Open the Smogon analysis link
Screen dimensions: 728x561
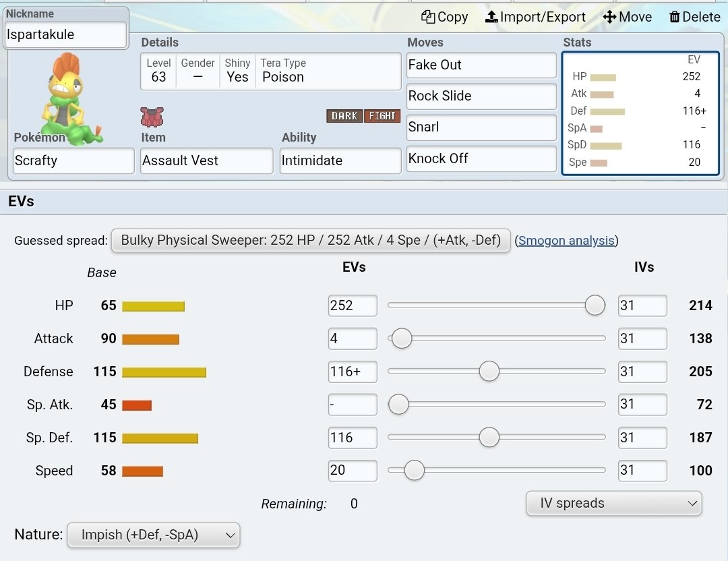(x=566, y=241)
